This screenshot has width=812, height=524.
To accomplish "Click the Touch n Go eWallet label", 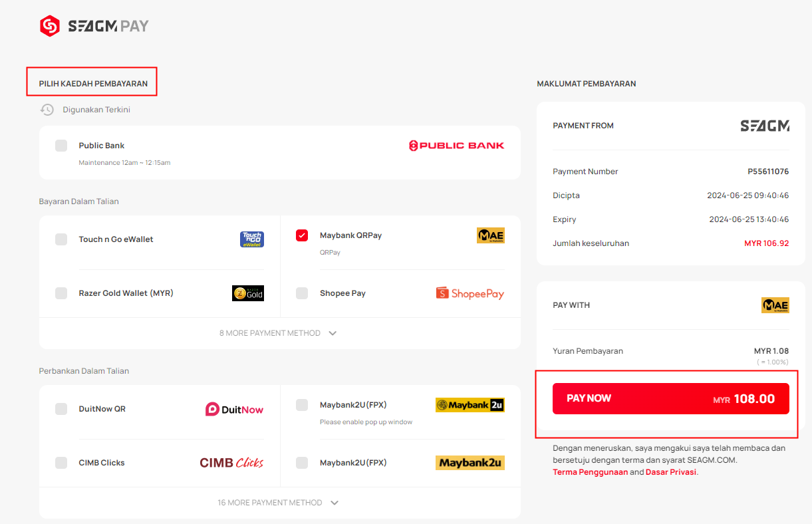I will tap(116, 239).
